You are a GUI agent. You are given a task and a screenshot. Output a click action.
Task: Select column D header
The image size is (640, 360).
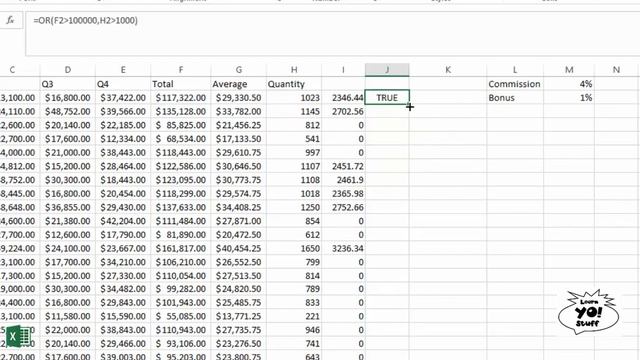point(68,70)
